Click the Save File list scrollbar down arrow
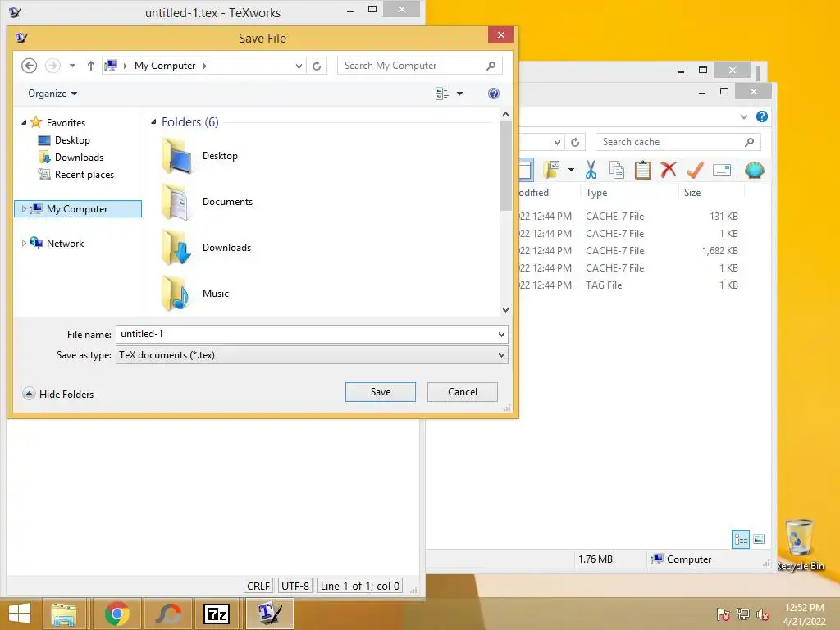 (x=505, y=309)
